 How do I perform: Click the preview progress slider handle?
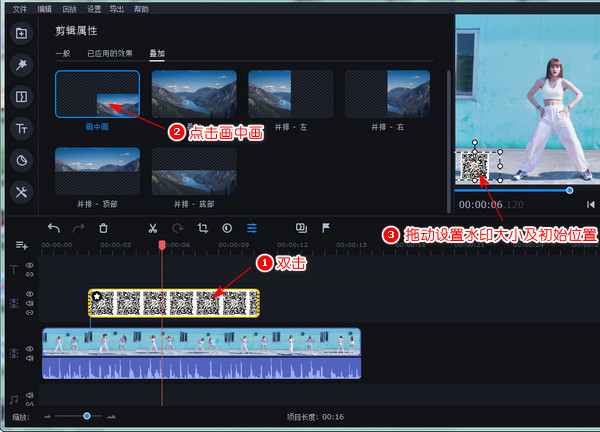569,190
